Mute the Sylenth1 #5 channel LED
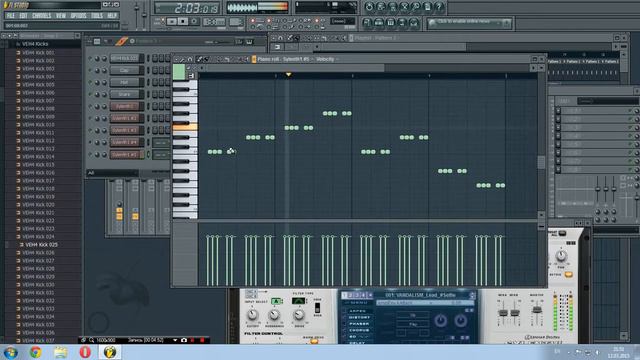Viewport: 640px width, 360px height. 90,154
